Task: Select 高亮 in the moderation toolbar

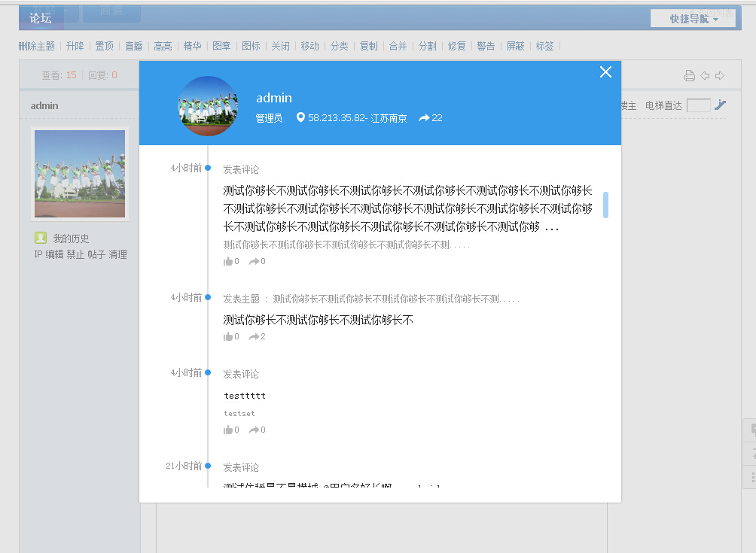Action: (x=163, y=46)
